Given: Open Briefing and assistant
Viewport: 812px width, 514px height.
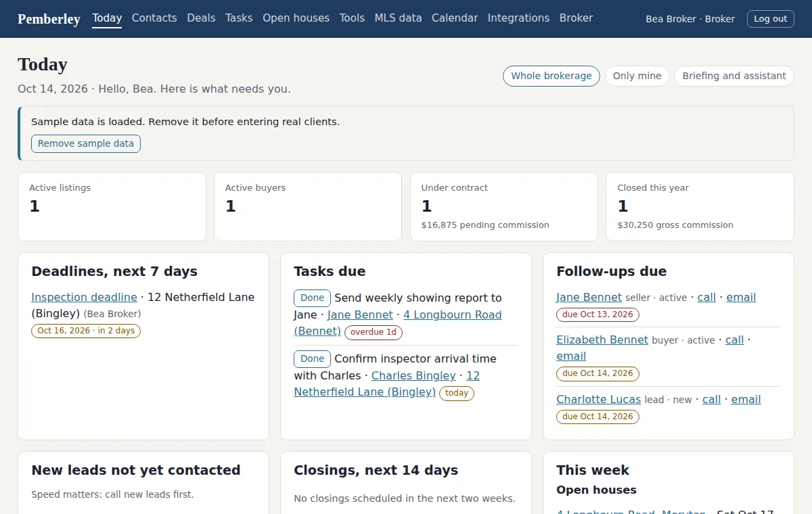Looking at the screenshot, I should coord(734,76).
